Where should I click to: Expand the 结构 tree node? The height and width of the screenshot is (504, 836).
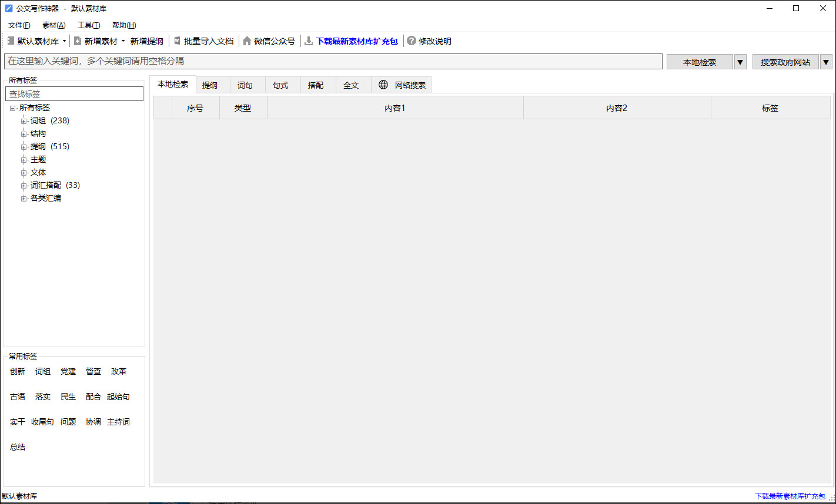coord(24,134)
